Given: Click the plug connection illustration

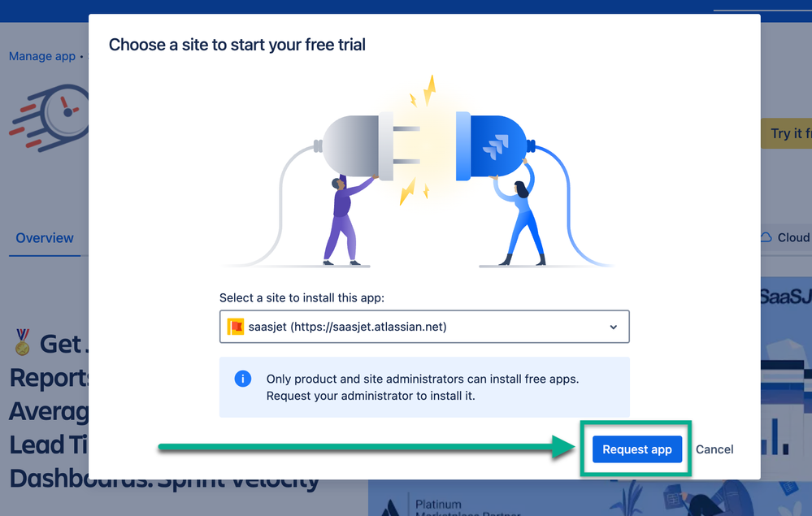Looking at the screenshot, I should tap(418, 171).
